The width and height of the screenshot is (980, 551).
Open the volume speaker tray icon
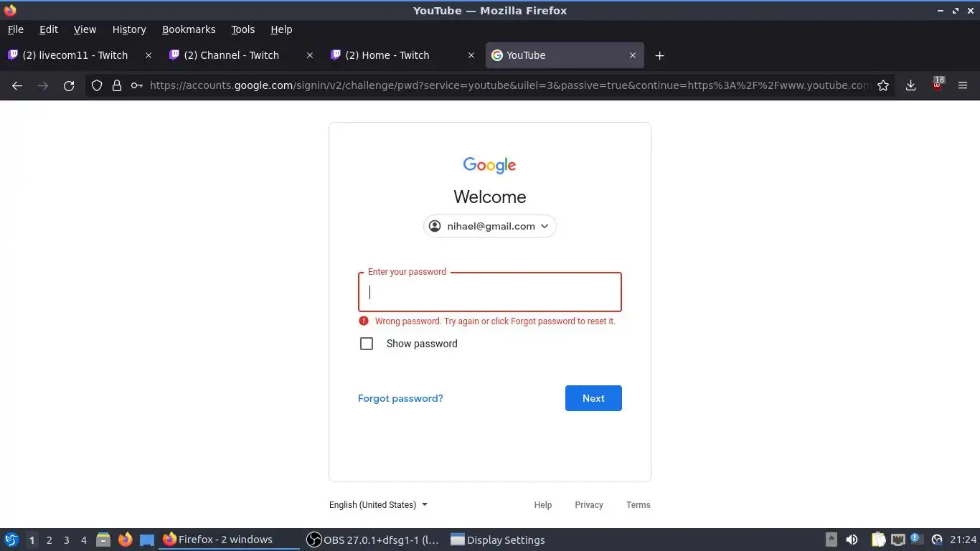point(852,540)
